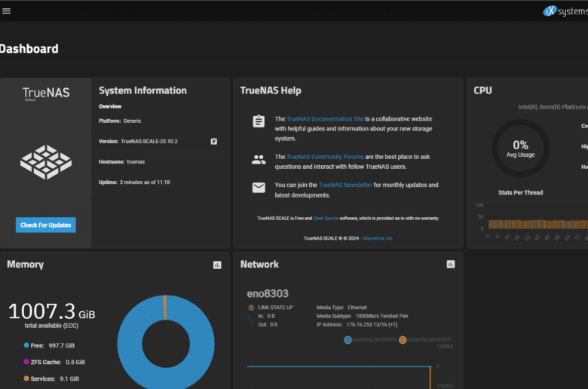Viewport: 588px width, 389px height.
Task: Click the LINK STATE UP text
Action: (x=276, y=308)
